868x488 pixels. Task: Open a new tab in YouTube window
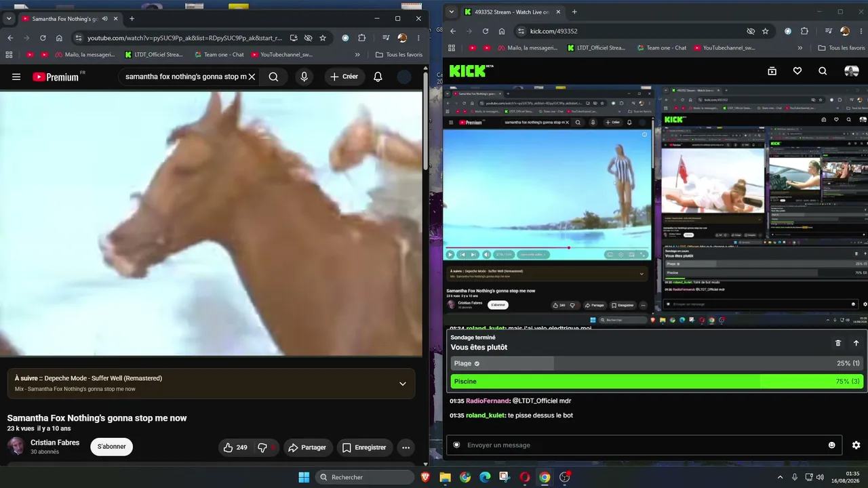click(x=132, y=19)
